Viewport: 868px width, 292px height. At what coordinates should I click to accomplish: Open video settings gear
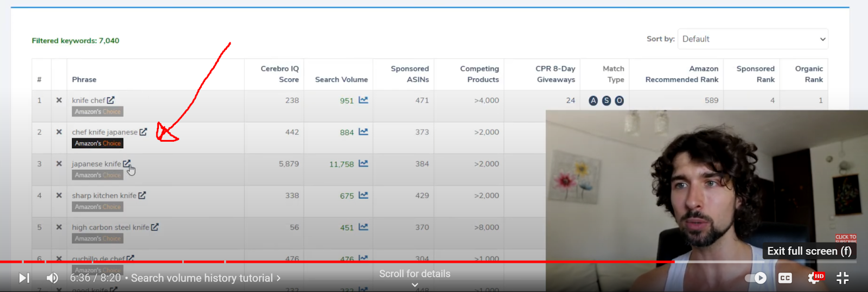tap(814, 278)
